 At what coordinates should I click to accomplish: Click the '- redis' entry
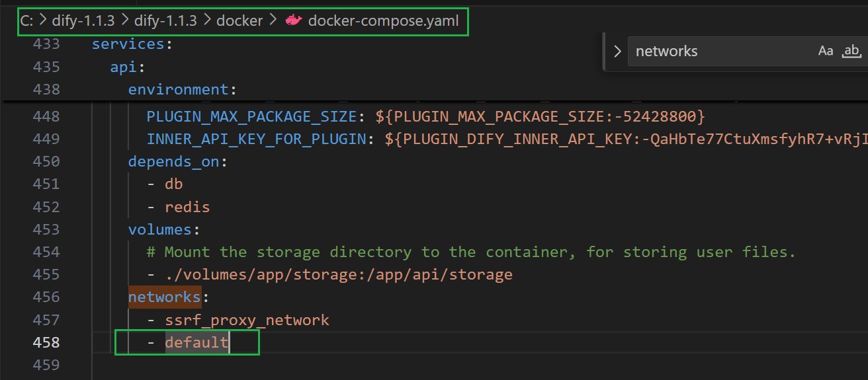tap(179, 207)
